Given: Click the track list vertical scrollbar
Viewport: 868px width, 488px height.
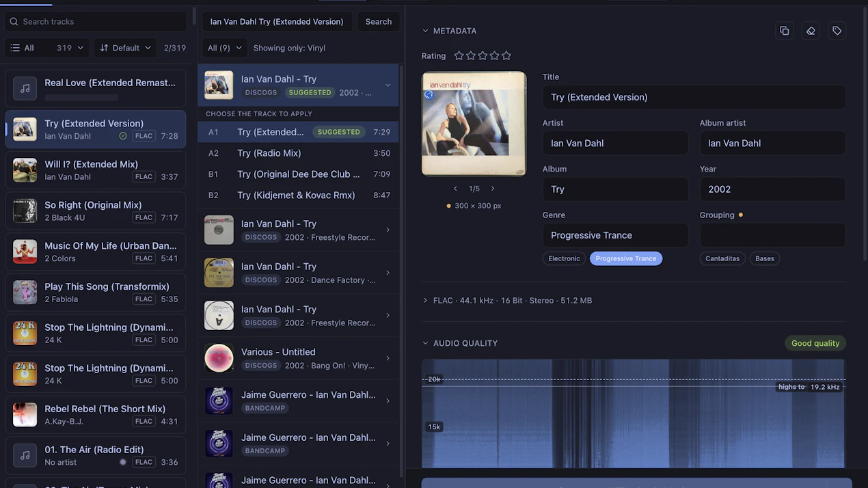Looking at the screenshot, I should coord(194,16).
